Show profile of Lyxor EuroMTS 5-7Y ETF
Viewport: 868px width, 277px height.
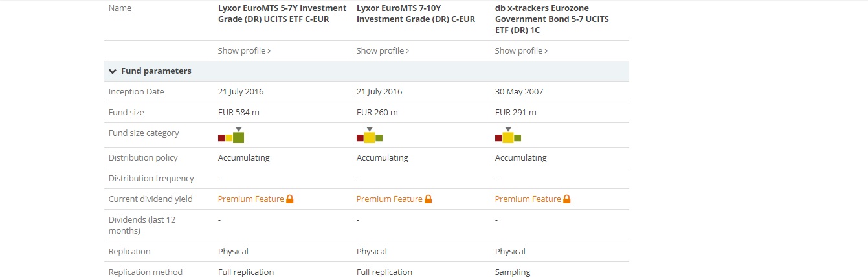click(x=244, y=51)
